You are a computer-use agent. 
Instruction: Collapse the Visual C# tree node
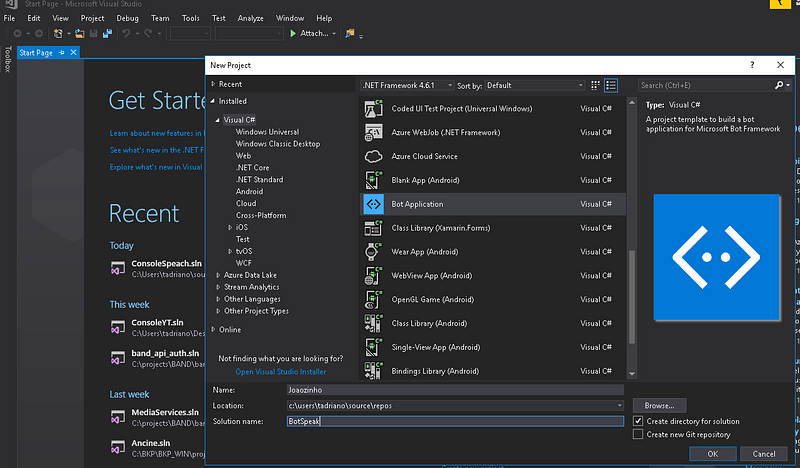217,120
